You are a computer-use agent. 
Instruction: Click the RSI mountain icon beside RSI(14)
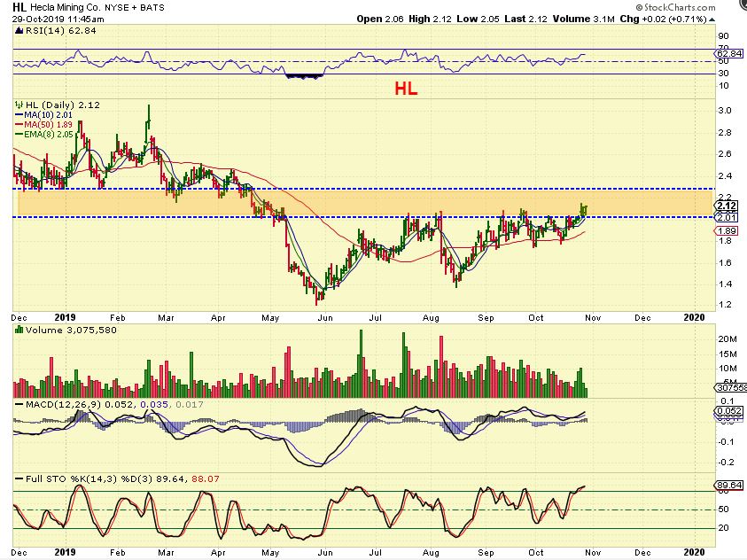click(19, 30)
